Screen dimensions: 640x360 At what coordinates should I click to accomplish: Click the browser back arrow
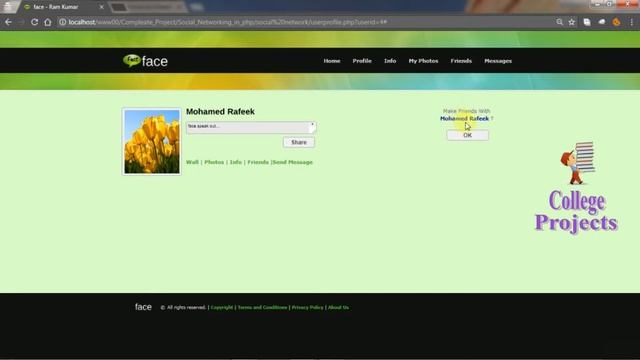[x=9, y=22]
